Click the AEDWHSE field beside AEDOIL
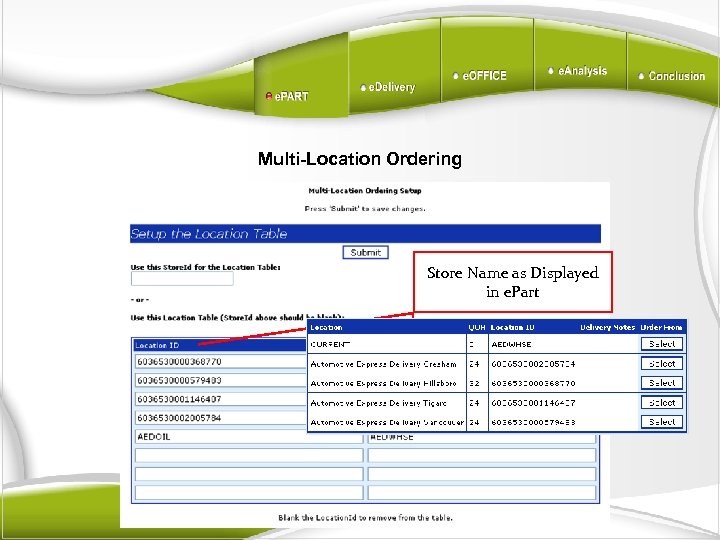This screenshot has height=540, width=720. [482, 438]
